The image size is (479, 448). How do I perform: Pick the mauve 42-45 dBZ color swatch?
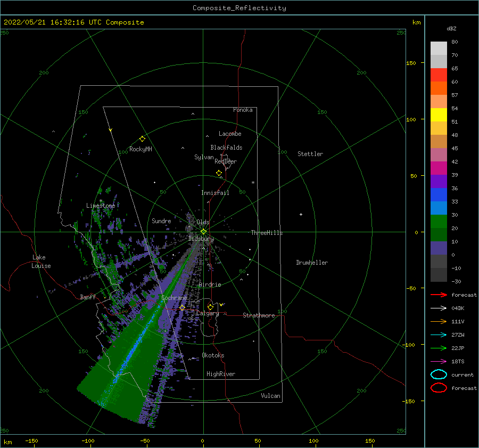(x=439, y=154)
